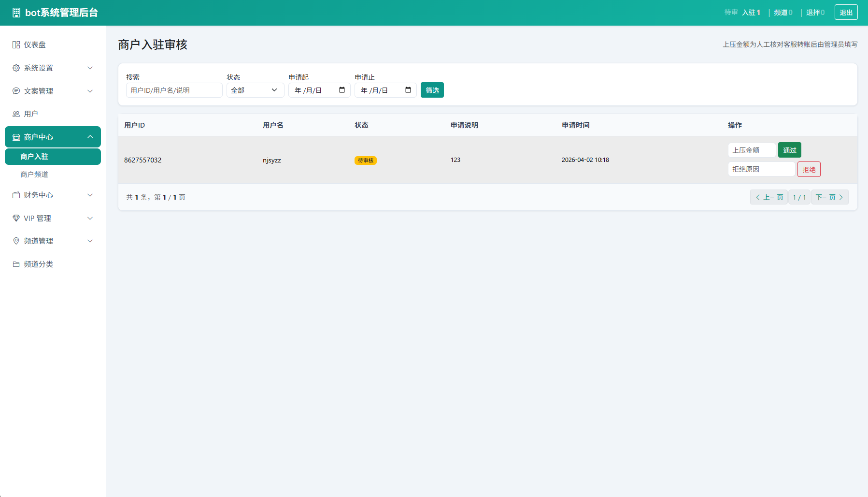The height and width of the screenshot is (497, 868).
Task: Focus the 上压金额 input field
Action: (751, 150)
